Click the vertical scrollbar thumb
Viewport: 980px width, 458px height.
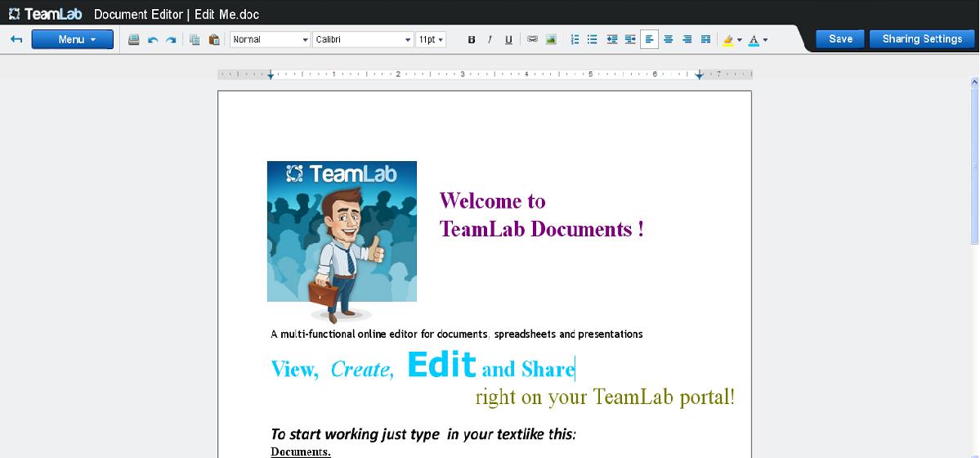(974, 166)
